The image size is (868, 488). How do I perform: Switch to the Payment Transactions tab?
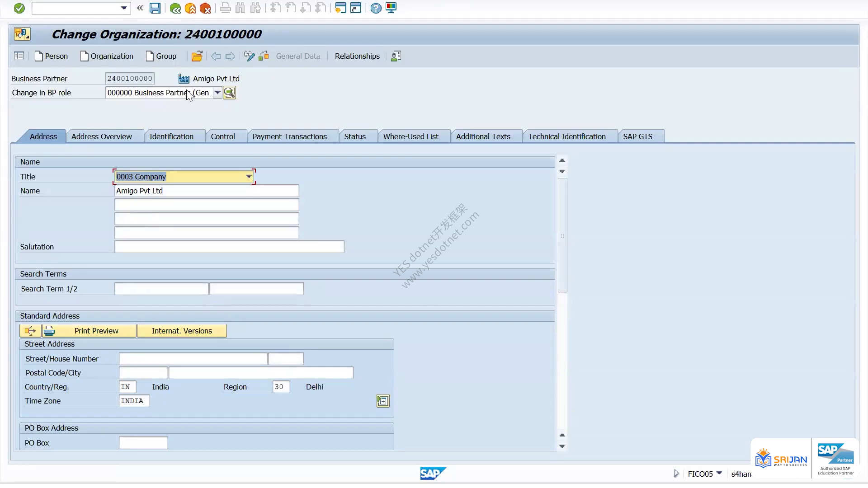[x=290, y=136]
